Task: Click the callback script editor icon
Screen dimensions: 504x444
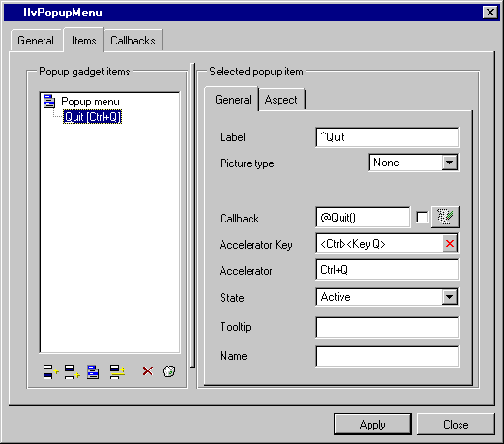Action: pyautogui.click(x=445, y=217)
